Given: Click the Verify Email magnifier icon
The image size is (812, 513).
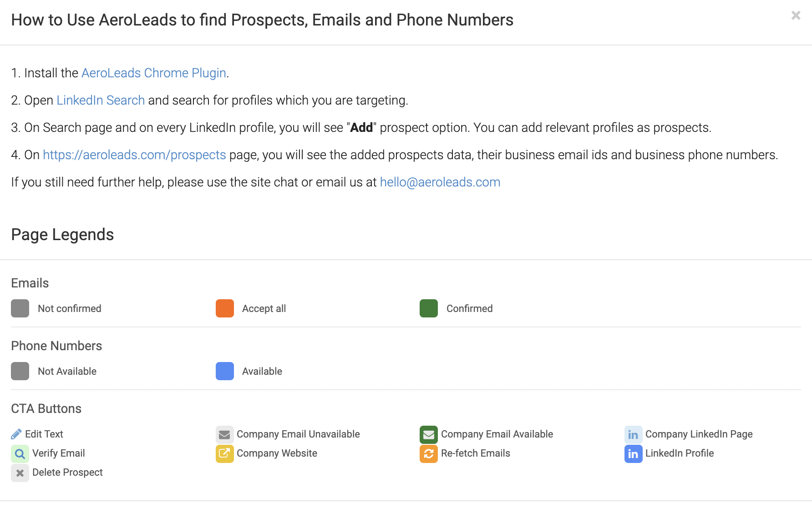Looking at the screenshot, I should 20,454.
